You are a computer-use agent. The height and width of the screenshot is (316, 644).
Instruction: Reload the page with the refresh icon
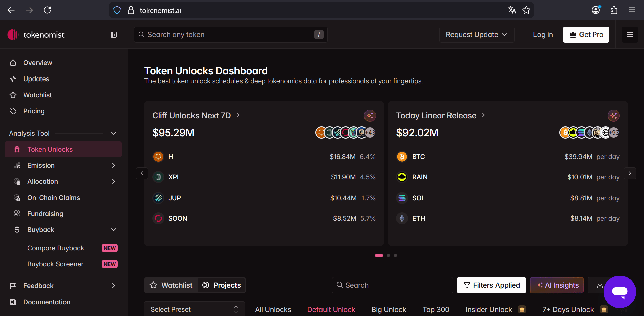click(47, 10)
